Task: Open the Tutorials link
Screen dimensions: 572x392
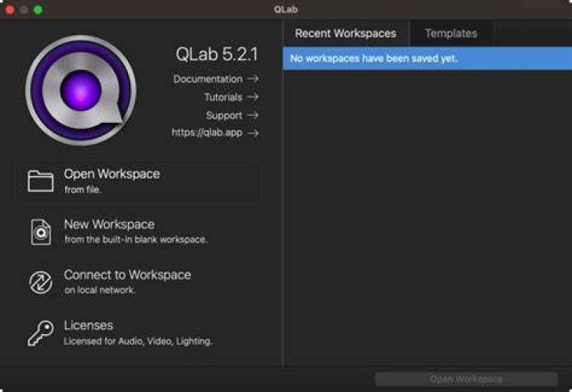Action: click(x=223, y=98)
